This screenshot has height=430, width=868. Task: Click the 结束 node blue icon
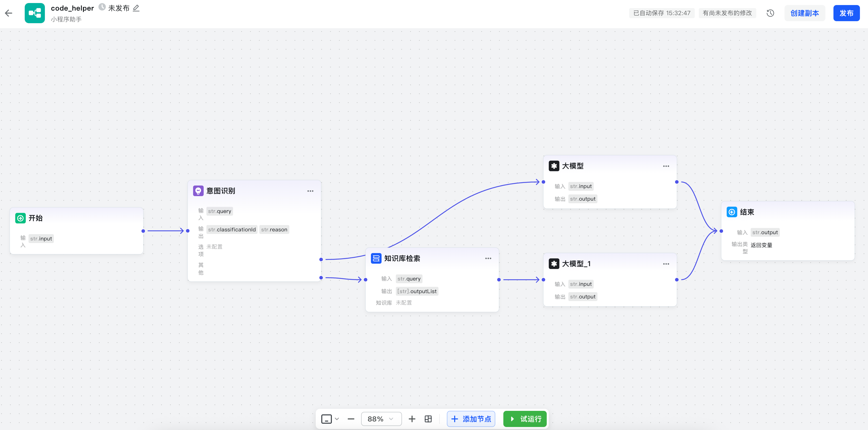coord(732,212)
